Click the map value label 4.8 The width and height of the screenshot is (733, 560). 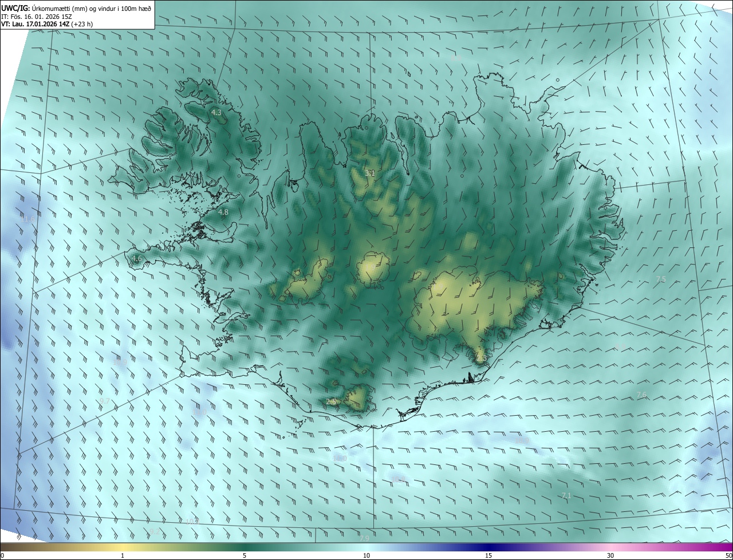pyautogui.click(x=223, y=212)
